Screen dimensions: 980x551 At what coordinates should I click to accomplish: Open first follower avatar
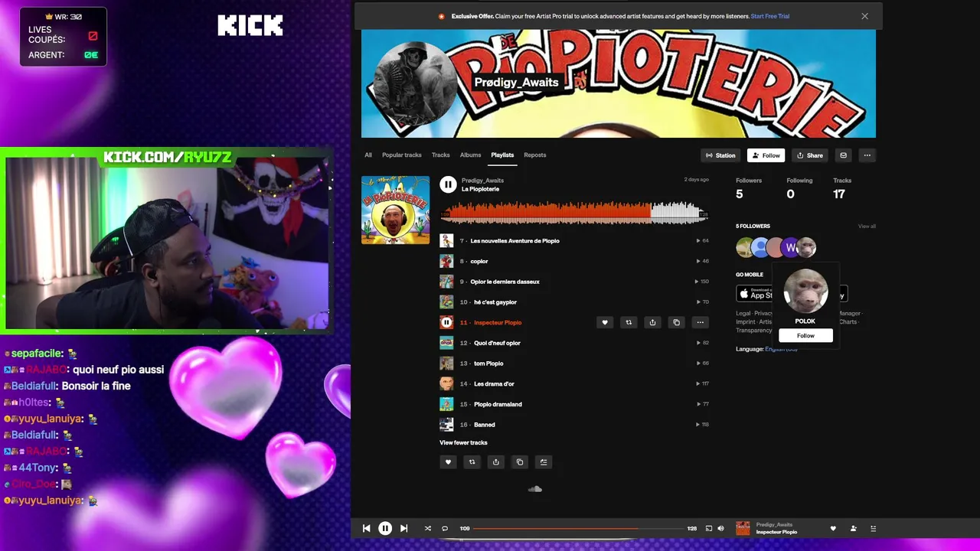(745, 247)
